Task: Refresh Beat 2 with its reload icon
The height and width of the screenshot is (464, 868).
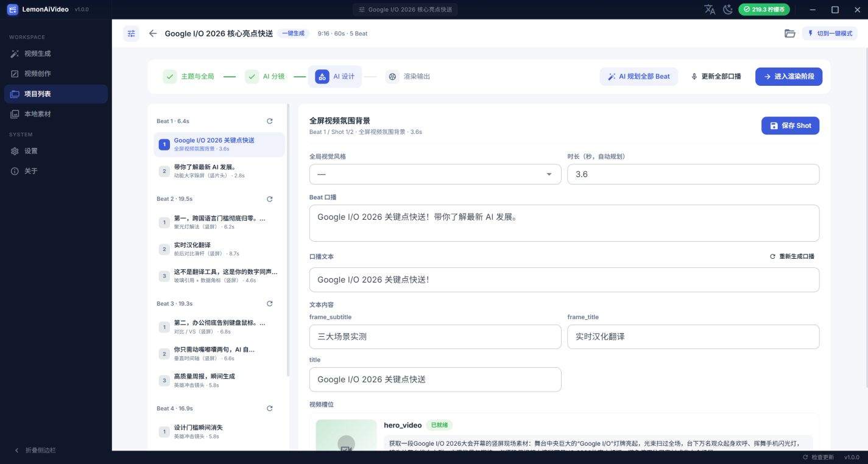Action: (270, 199)
